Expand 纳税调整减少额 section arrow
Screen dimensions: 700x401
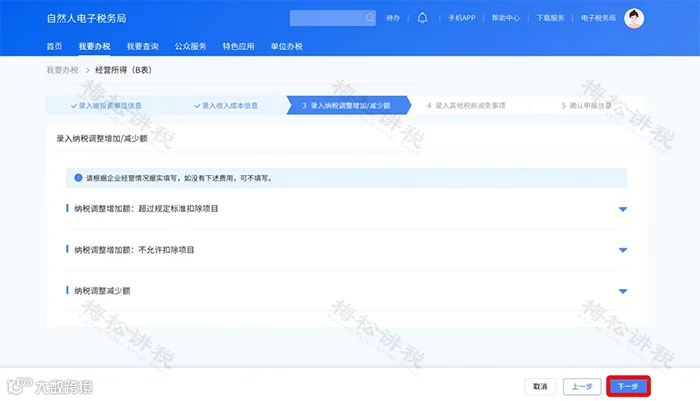[623, 291]
